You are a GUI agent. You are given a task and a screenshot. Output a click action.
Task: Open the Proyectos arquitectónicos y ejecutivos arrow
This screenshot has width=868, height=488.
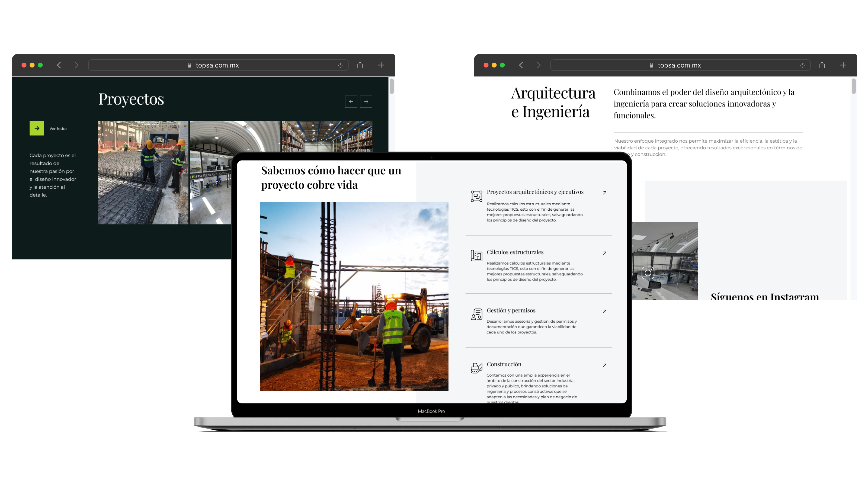click(x=604, y=193)
